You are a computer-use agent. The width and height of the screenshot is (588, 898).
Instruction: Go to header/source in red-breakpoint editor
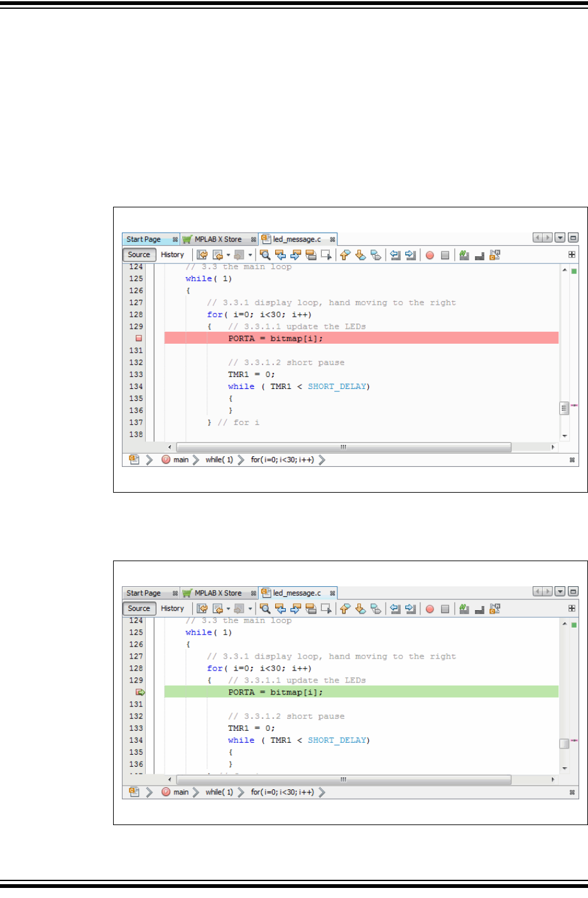tap(495, 255)
